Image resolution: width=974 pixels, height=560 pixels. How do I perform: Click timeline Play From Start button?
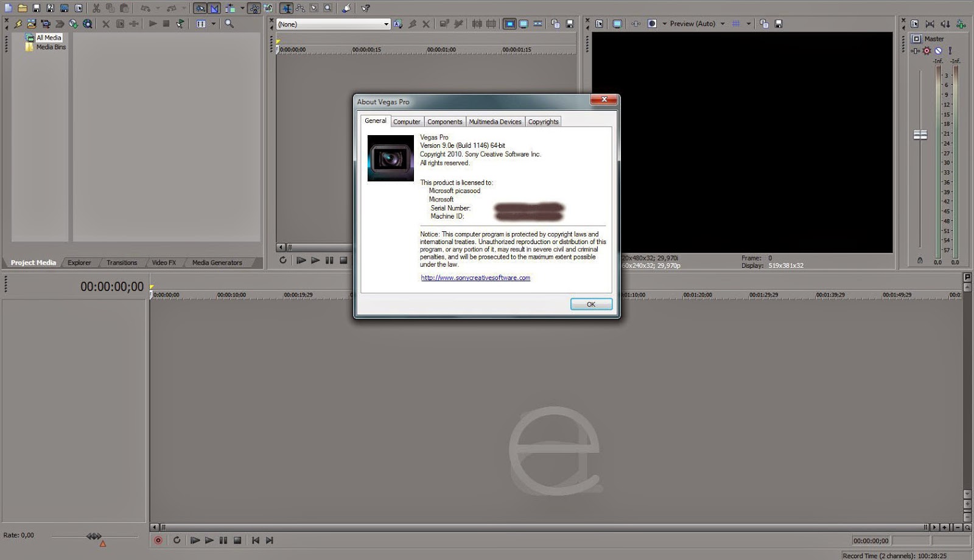click(195, 540)
